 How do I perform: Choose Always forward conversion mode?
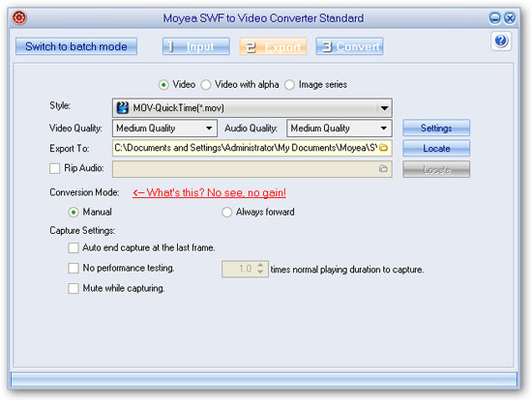pyautogui.click(x=226, y=213)
